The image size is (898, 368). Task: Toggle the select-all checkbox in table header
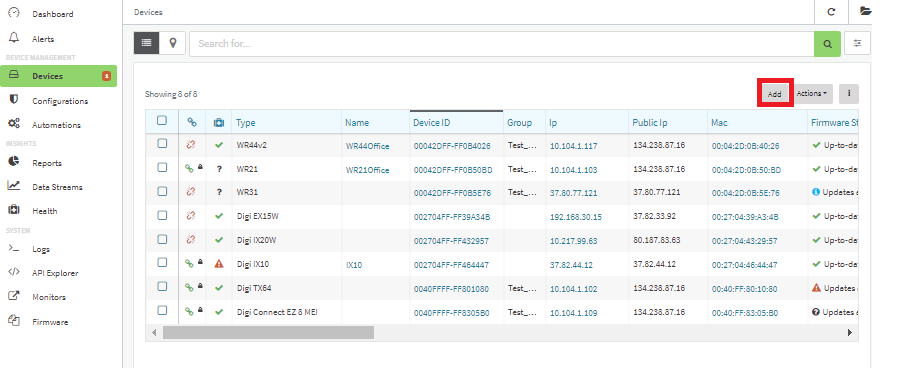tap(162, 120)
